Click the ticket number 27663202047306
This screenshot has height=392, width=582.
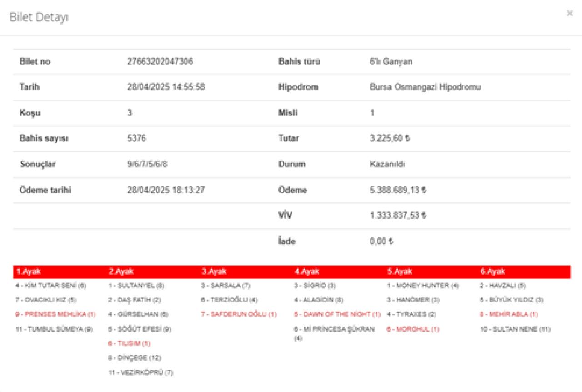point(160,62)
